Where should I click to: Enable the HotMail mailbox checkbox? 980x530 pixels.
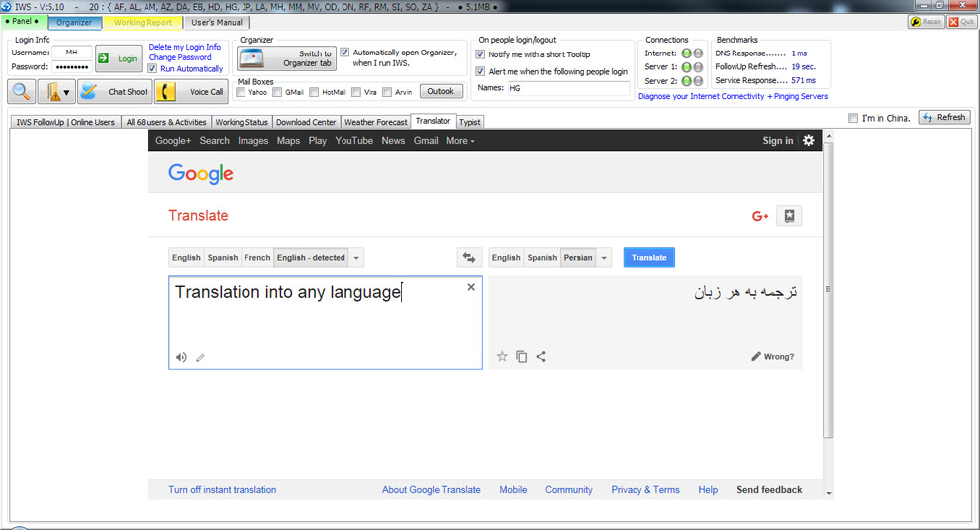pyautogui.click(x=314, y=92)
